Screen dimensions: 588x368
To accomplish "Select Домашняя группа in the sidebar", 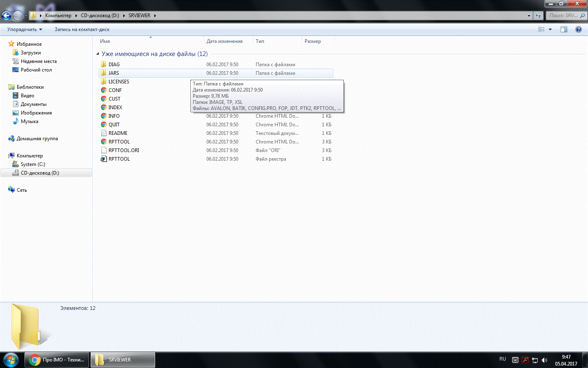I will click(37, 139).
